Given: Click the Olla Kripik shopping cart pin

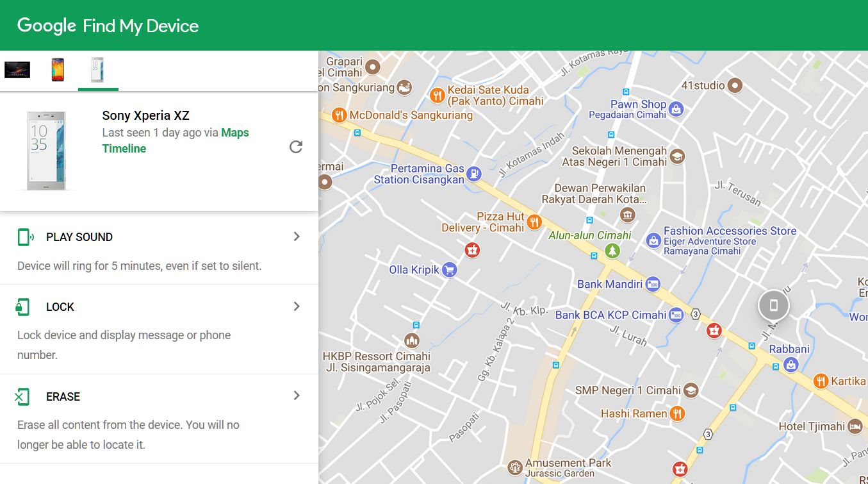Looking at the screenshot, I should click(x=450, y=270).
